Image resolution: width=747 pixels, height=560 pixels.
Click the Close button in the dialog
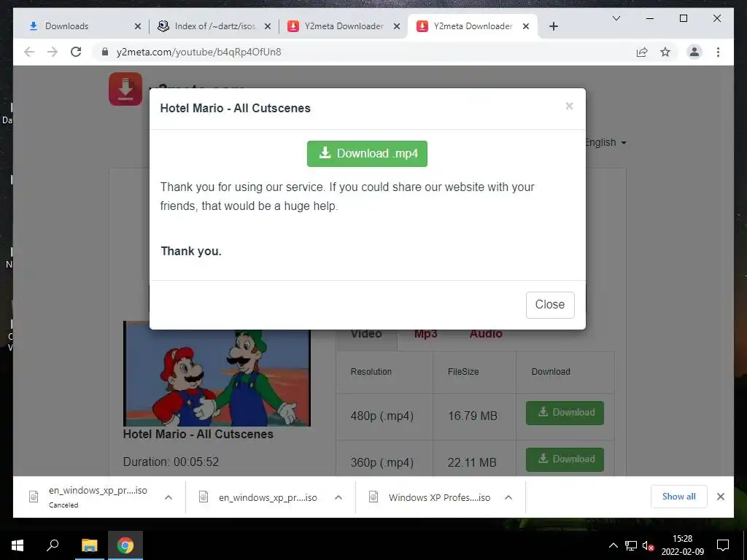(x=550, y=305)
